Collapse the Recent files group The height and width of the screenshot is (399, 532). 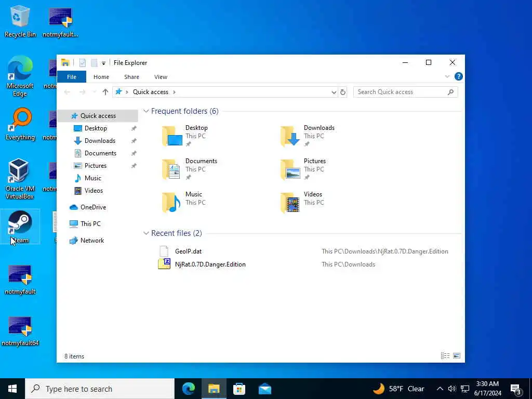coord(146,233)
